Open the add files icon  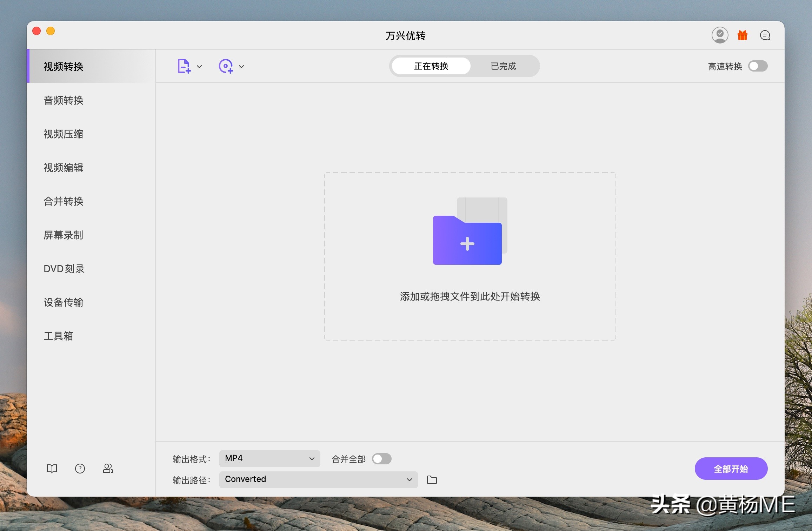coord(184,66)
